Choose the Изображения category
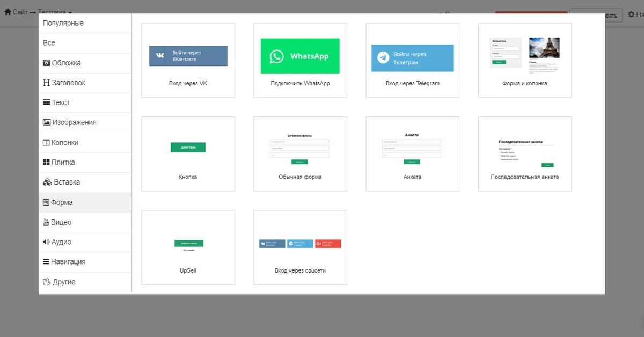644x337 pixels. (85, 122)
